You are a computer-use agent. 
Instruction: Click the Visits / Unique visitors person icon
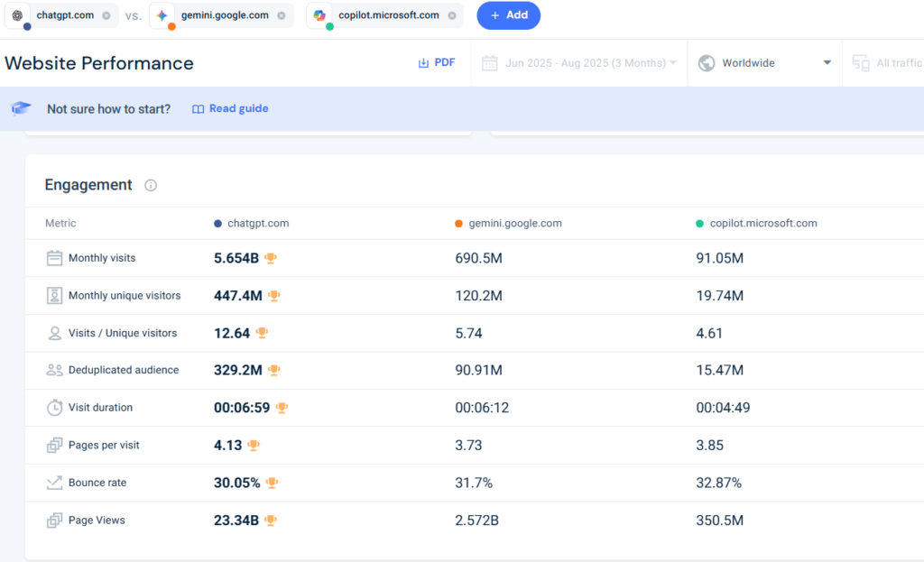(54, 334)
